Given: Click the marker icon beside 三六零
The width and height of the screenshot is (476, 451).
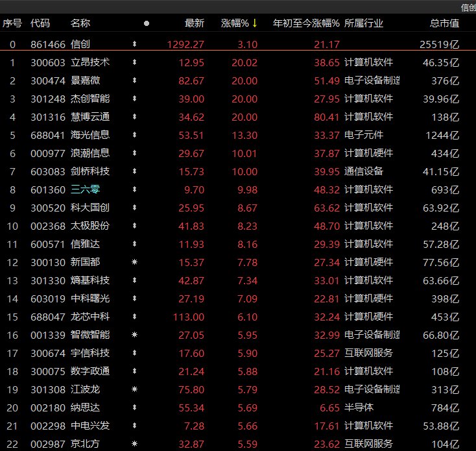Looking at the screenshot, I should pyautogui.click(x=134, y=189).
